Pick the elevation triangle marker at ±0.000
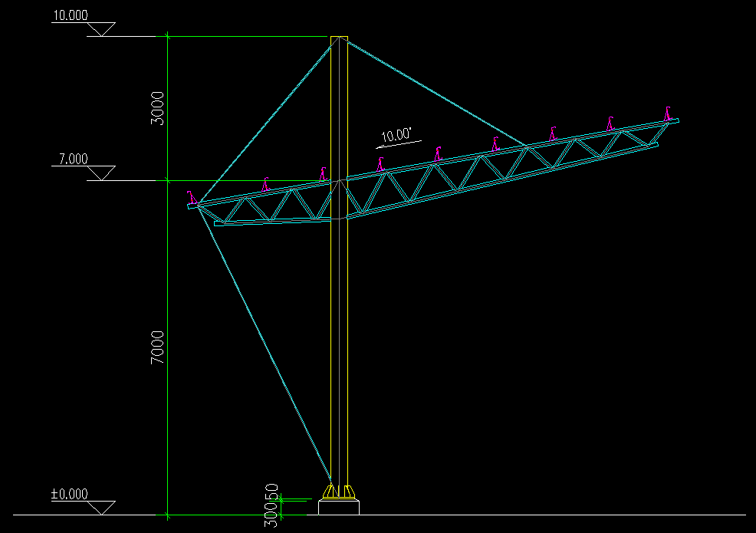Viewport: 756px width, 533px height. (101, 507)
